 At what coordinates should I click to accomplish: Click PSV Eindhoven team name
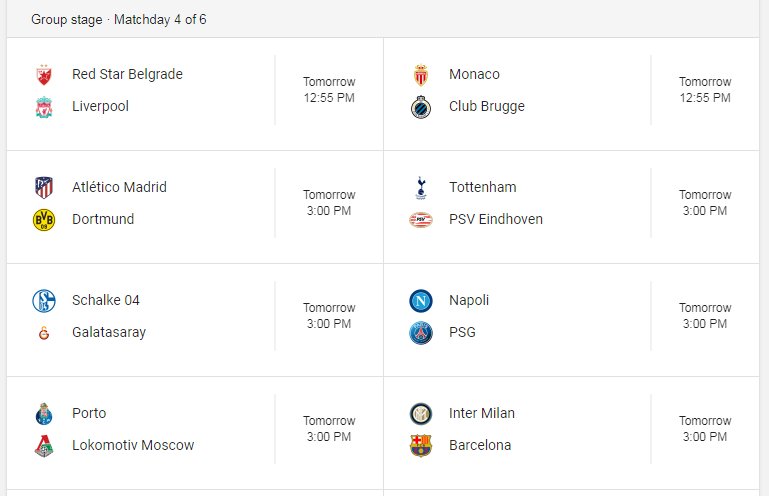[496, 219]
